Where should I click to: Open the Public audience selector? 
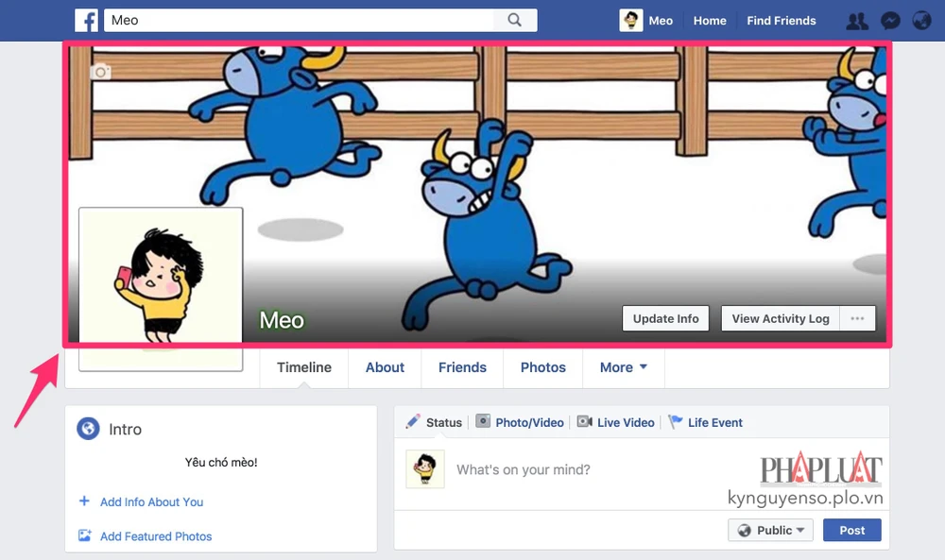click(769, 530)
